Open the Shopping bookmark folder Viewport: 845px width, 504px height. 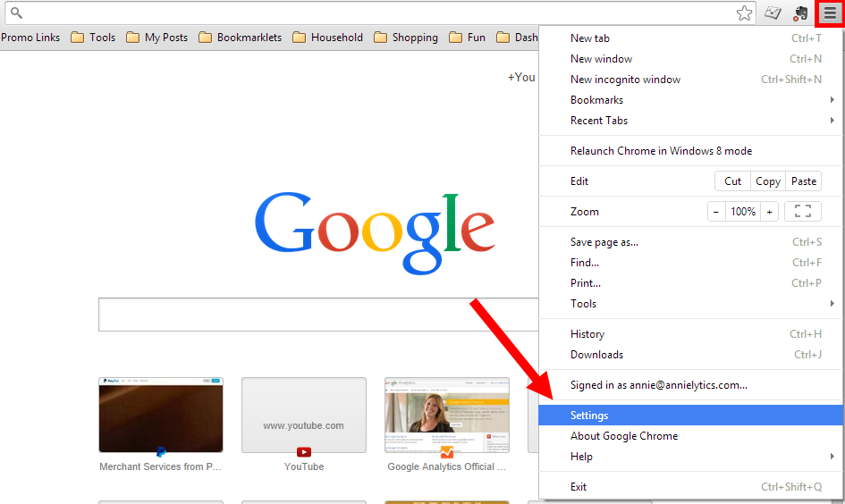[x=406, y=38]
